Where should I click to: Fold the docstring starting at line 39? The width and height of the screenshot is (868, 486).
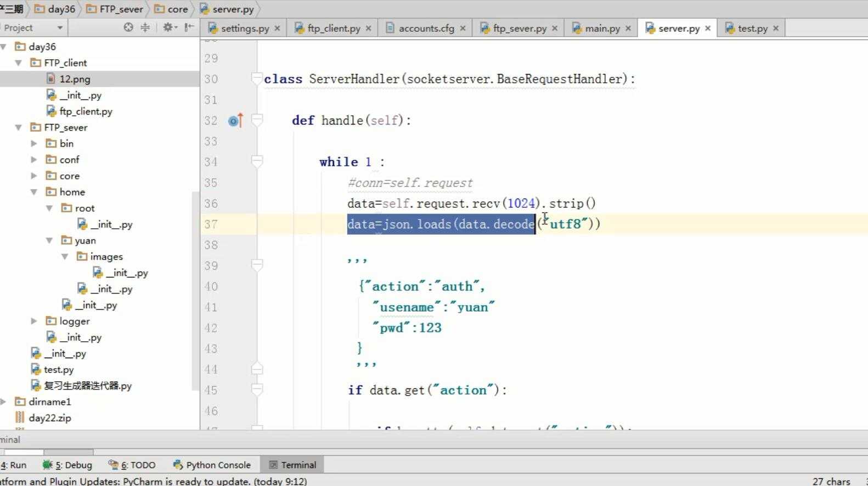[x=257, y=265]
